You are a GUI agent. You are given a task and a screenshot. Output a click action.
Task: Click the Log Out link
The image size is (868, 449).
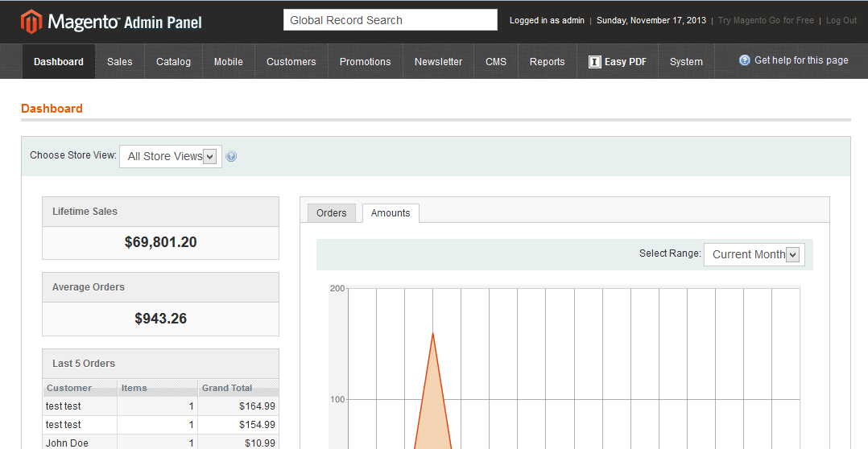(x=841, y=20)
